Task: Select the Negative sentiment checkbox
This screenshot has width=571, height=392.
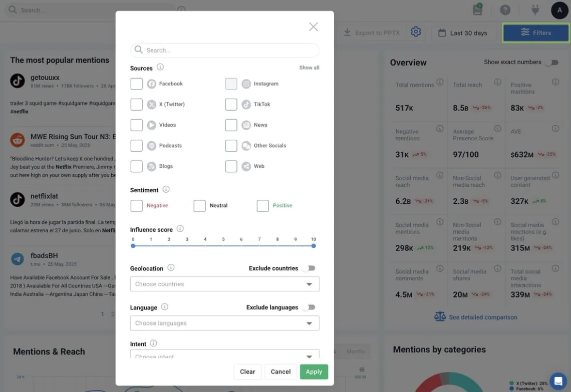Action: click(137, 206)
